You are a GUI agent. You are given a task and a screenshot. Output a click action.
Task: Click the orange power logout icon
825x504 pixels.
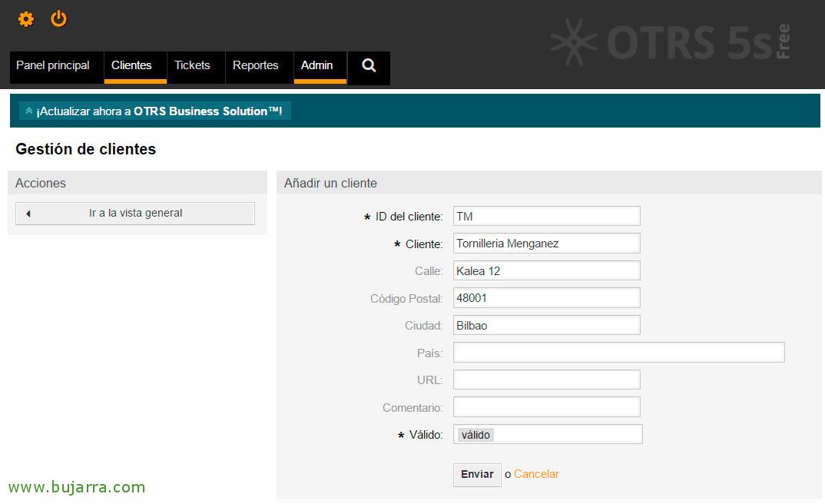(59, 19)
